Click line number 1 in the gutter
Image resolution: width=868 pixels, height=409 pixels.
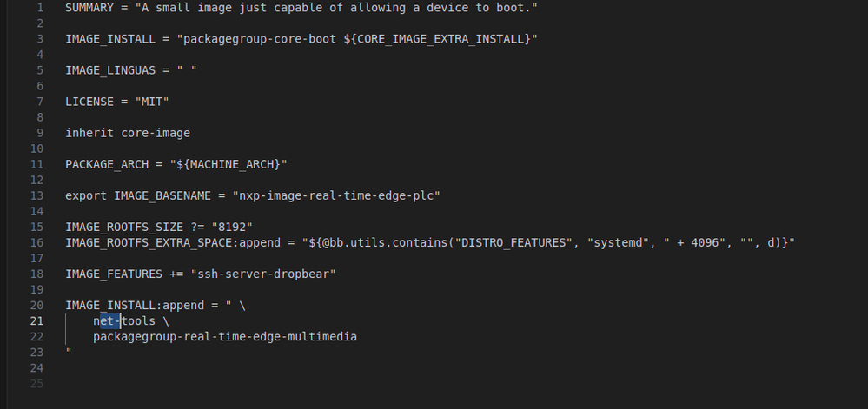(40, 7)
